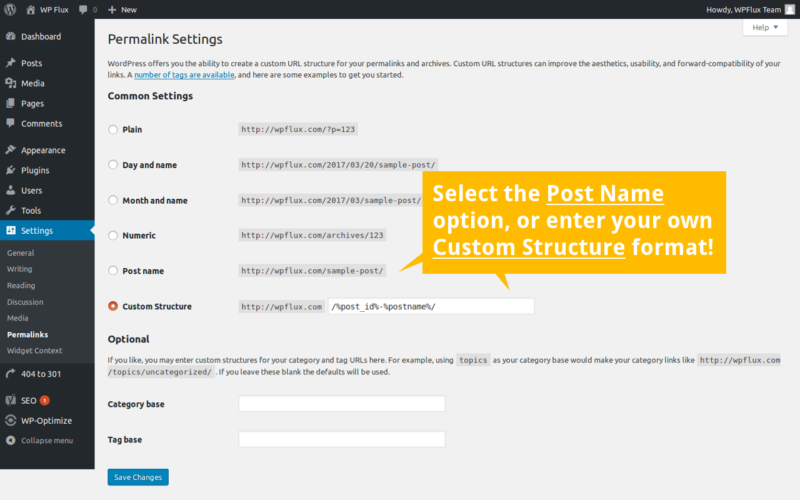Click the Comments speech bubble sidebar icon
800x500 pixels.
[10, 123]
